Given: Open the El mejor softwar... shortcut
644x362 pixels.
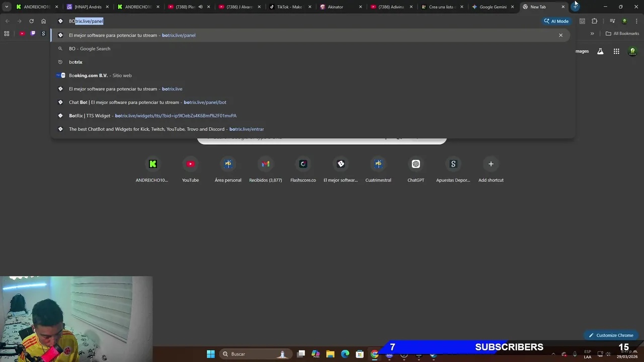Looking at the screenshot, I should (x=341, y=170).
